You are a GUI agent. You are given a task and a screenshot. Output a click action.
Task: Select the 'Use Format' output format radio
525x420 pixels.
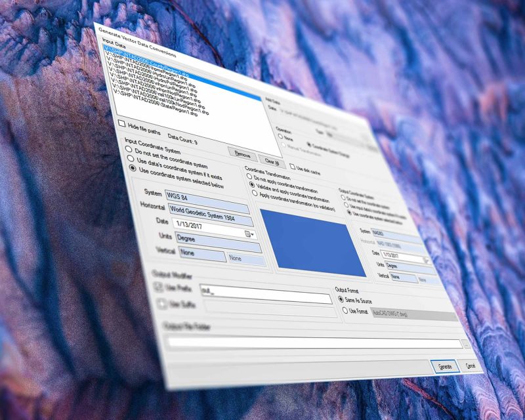[345, 310]
